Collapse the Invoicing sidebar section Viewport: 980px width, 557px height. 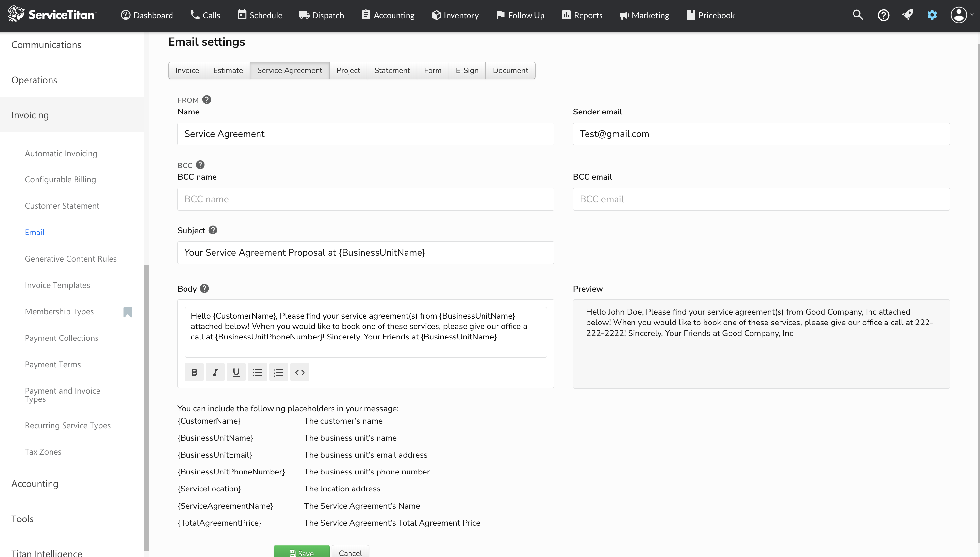[72, 115]
